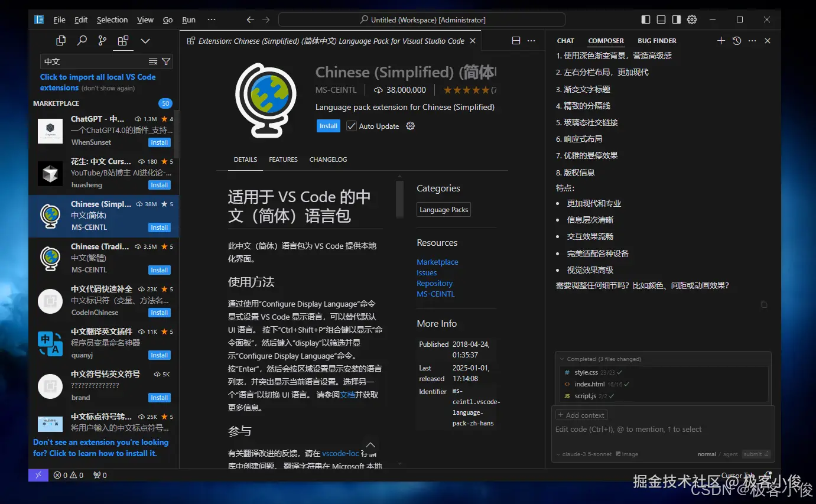Image resolution: width=816 pixels, height=504 pixels.
Task: Collapse the Completed 3 files changed section
Action: coord(599,359)
